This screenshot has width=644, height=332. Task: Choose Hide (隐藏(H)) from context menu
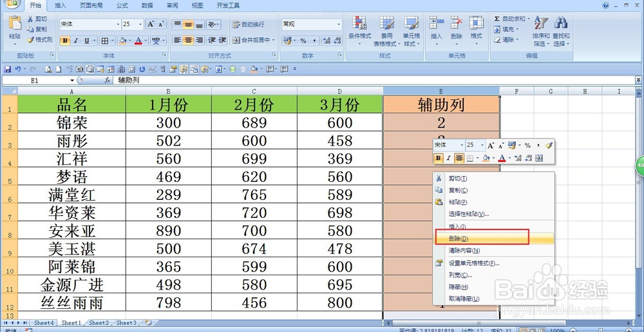click(x=494, y=287)
